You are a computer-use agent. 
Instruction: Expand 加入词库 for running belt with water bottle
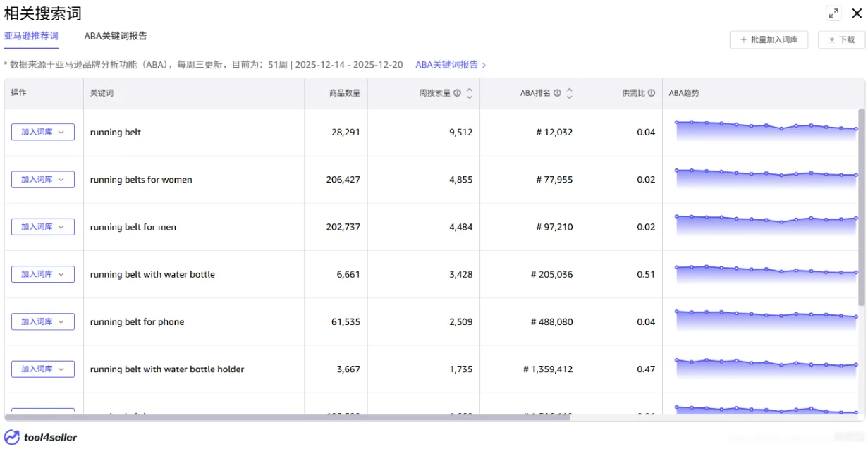[x=43, y=274]
